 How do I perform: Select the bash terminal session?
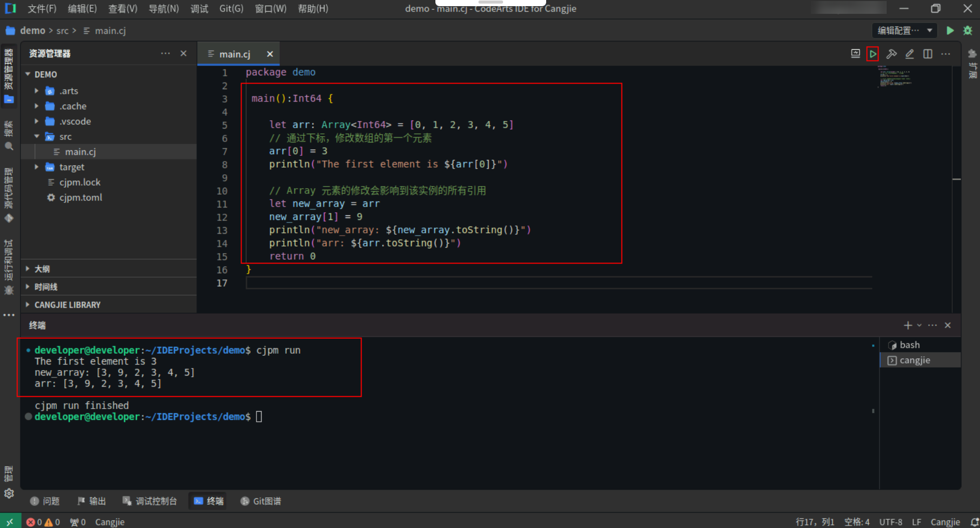coord(921,345)
